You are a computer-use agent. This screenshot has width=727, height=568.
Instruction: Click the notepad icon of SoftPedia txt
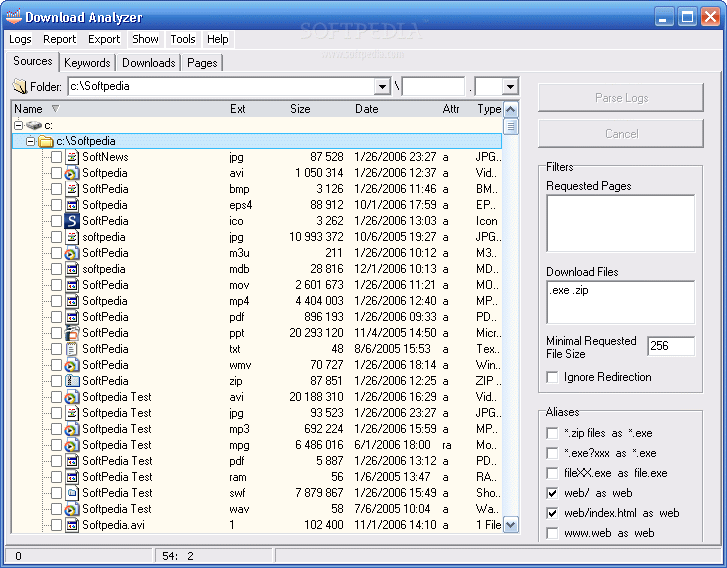pos(71,349)
